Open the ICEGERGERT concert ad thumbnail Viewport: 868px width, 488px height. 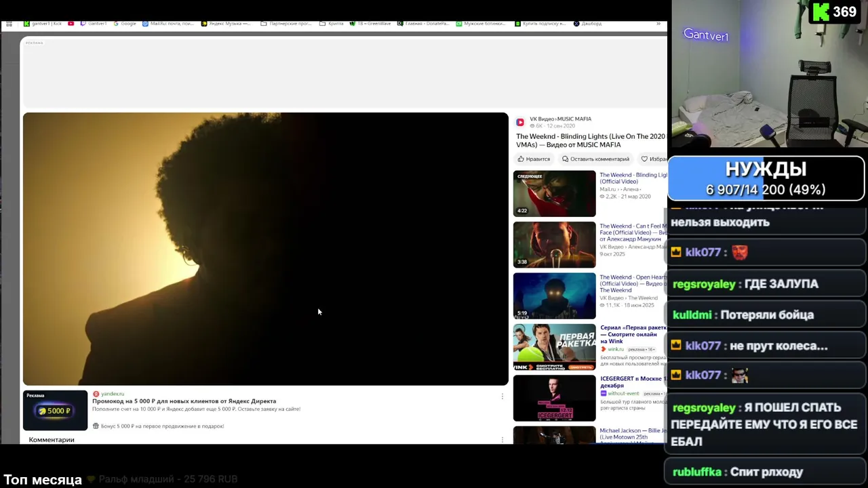(x=554, y=398)
